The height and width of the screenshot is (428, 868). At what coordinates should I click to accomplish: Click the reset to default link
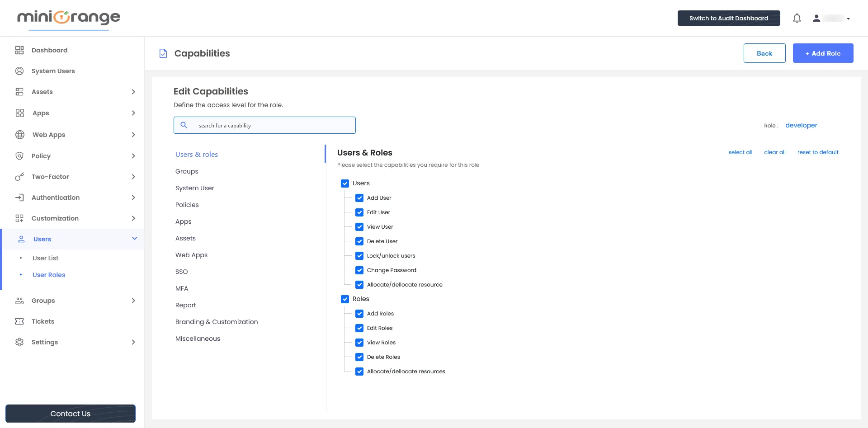pyautogui.click(x=818, y=152)
